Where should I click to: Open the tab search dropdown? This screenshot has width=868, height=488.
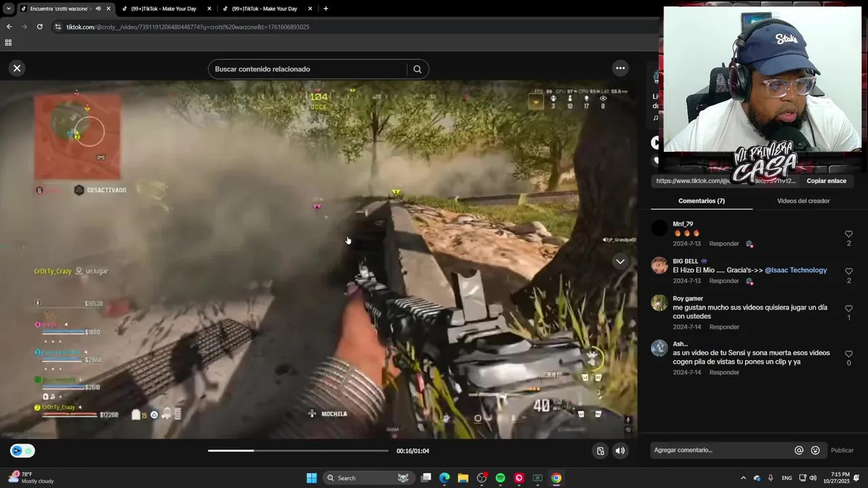(8, 9)
